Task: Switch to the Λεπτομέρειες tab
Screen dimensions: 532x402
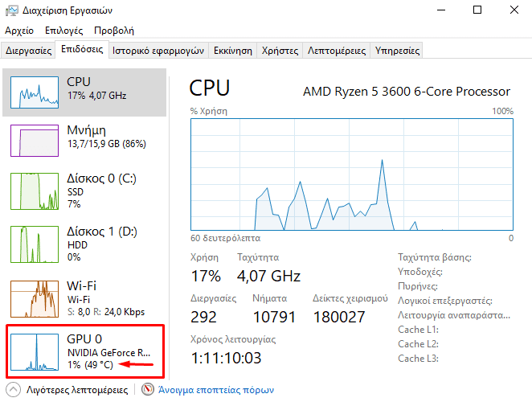Action: (337, 50)
